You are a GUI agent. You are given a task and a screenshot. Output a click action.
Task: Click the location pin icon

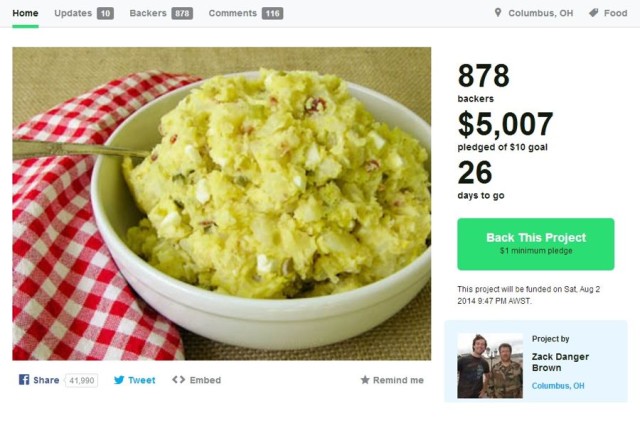(x=498, y=13)
